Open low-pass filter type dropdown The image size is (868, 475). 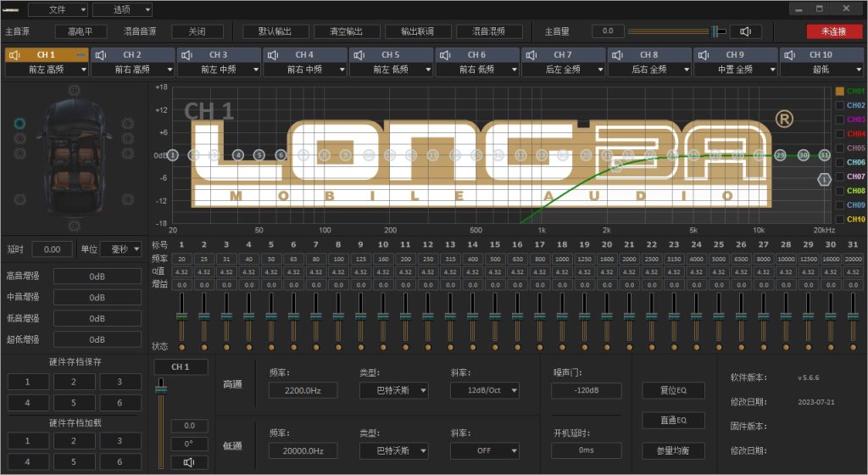tap(393, 450)
